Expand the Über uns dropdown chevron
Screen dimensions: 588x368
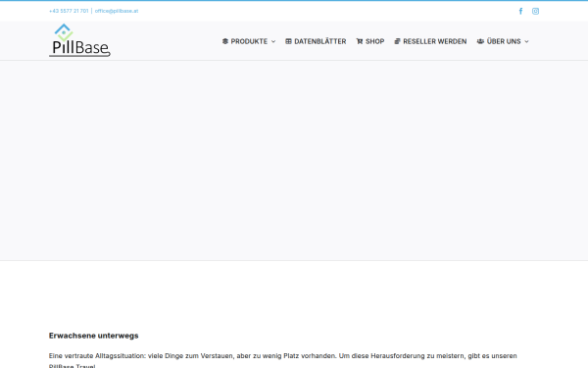click(x=526, y=41)
